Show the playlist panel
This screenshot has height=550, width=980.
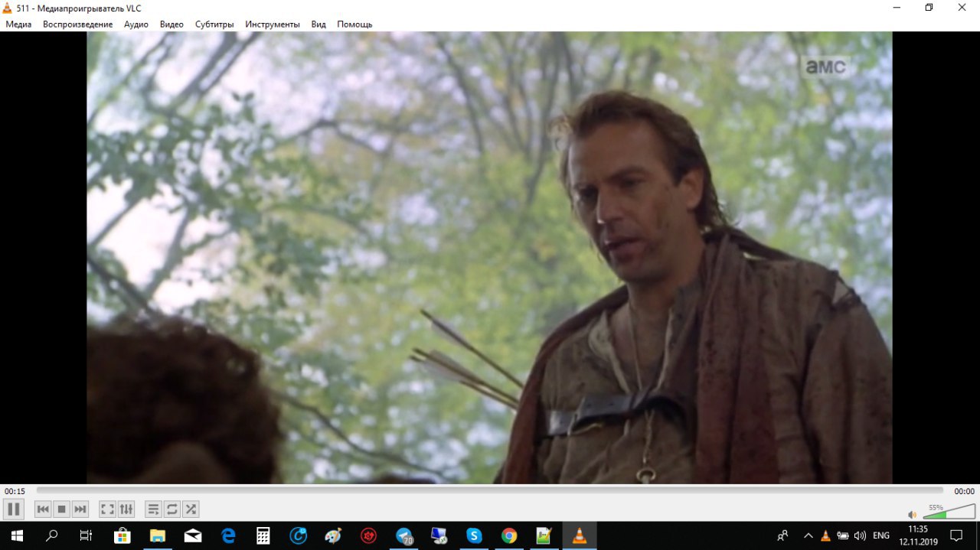154,509
